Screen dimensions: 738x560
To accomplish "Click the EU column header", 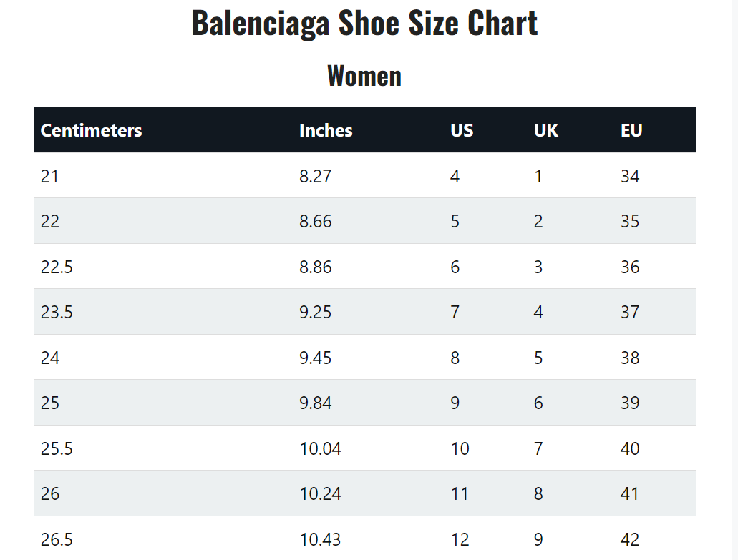I will [x=631, y=130].
